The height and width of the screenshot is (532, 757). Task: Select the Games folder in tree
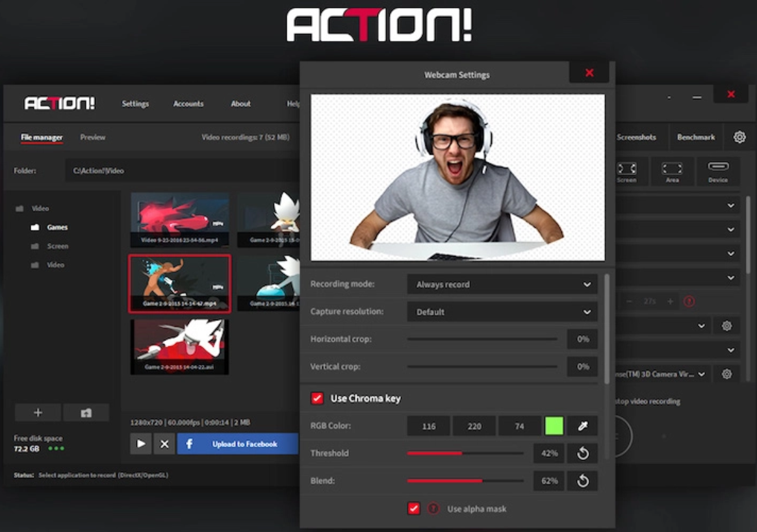point(57,227)
